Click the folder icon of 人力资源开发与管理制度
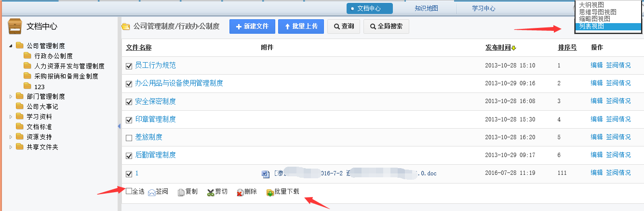This screenshot has height=211, width=644. [27, 66]
